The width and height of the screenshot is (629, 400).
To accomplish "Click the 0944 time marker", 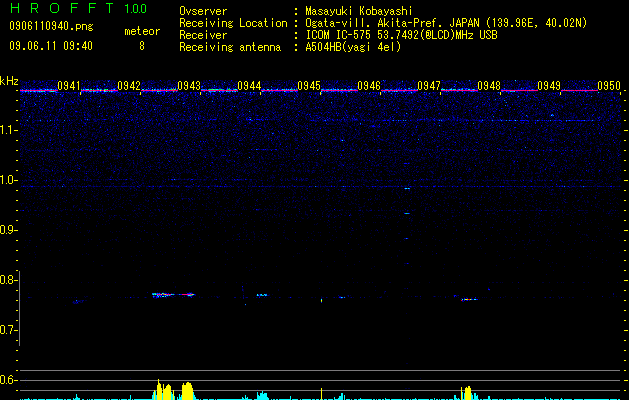I will coord(249,86).
